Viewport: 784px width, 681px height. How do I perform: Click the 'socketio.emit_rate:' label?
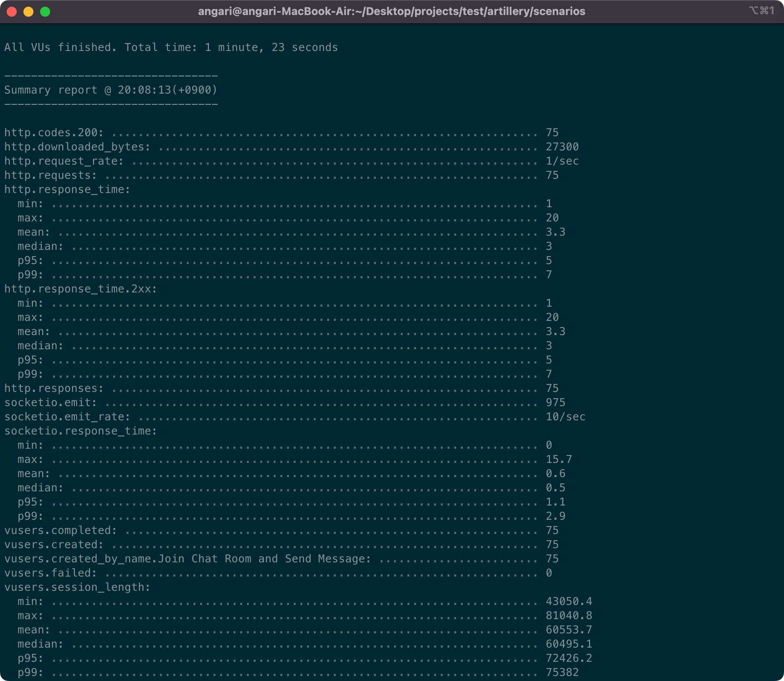[67, 417]
